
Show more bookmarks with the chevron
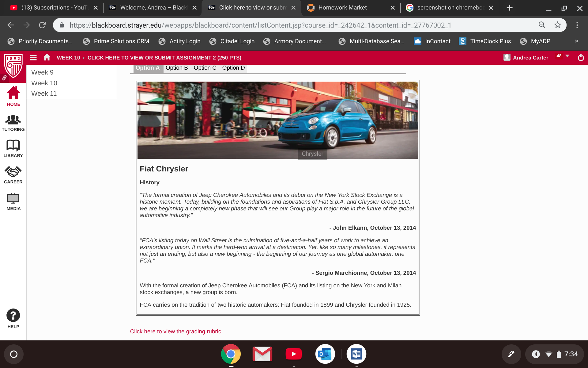577,41
